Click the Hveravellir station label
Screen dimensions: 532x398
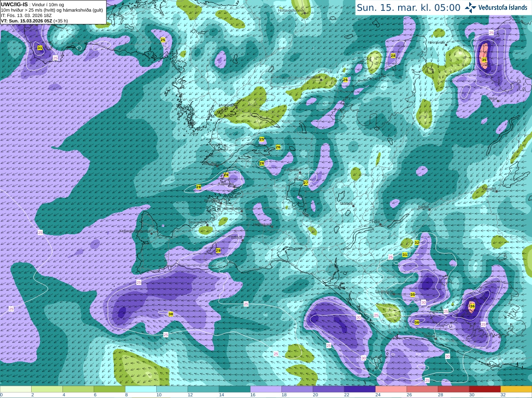click(x=436, y=42)
